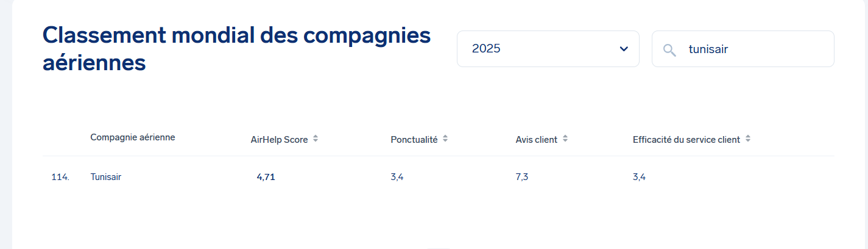Screen dimensions: 868x249
Task: Click sort arrows next to AirHelp Score
Action: [316, 139]
